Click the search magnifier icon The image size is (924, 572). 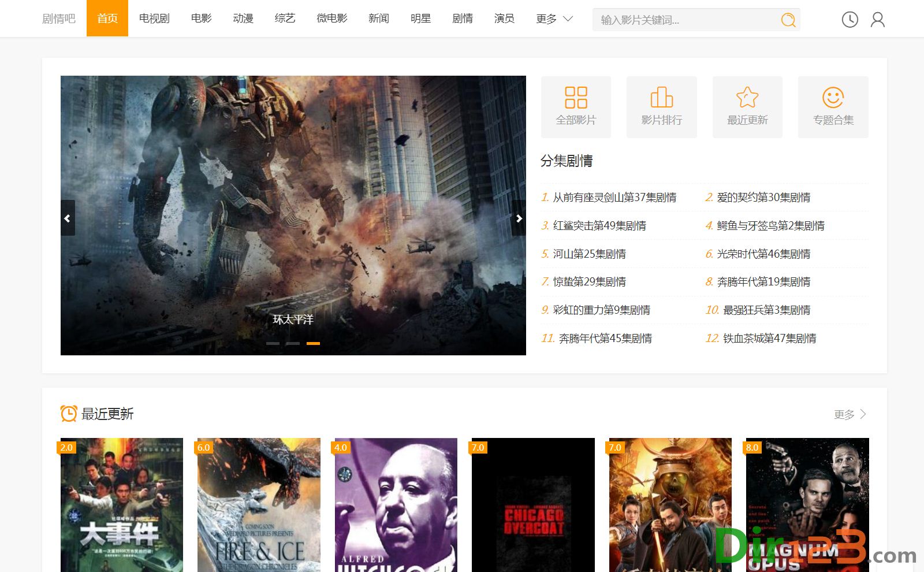788,20
